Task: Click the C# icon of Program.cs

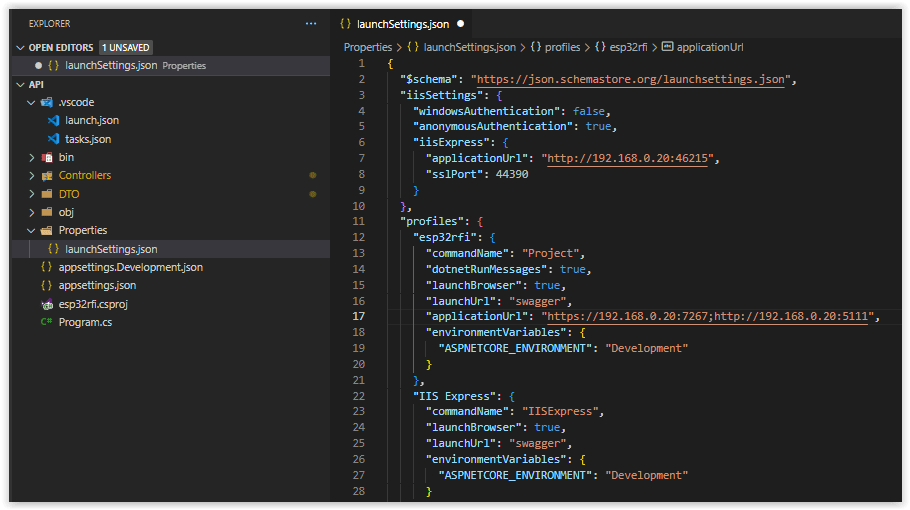Action: pos(46,322)
